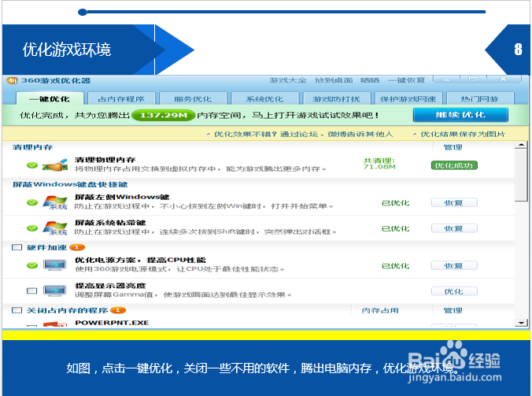The width and height of the screenshot is (532, 396).
Task: Open the 游戏防打扰 tab
Action: point(336,98)
